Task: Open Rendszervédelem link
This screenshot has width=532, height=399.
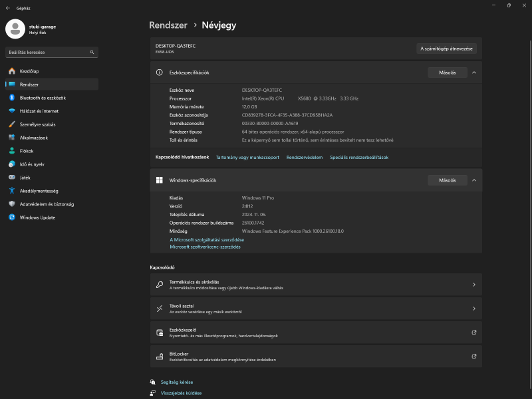Action: (305, 158)
